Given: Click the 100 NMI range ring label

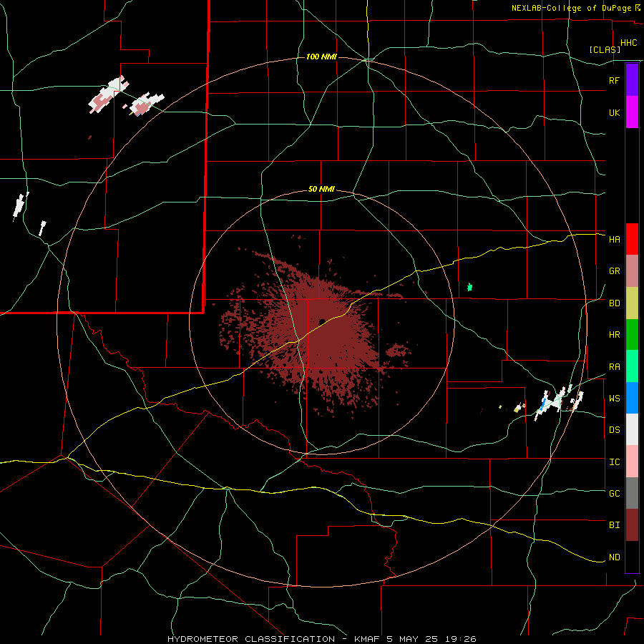Looking at the screenshot, I should (x=321, y=57).
